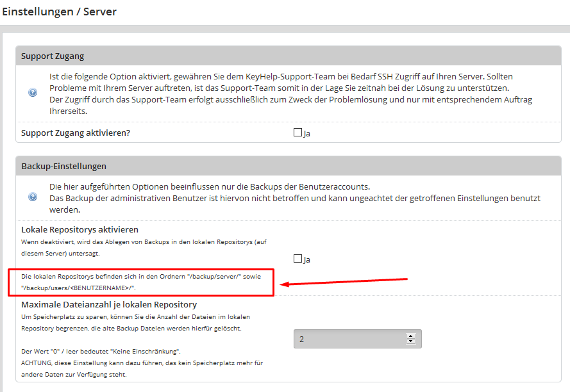Click the help icon in Support Zugang section
Viewport: 570px width, 392px height.
click(33, 93)
